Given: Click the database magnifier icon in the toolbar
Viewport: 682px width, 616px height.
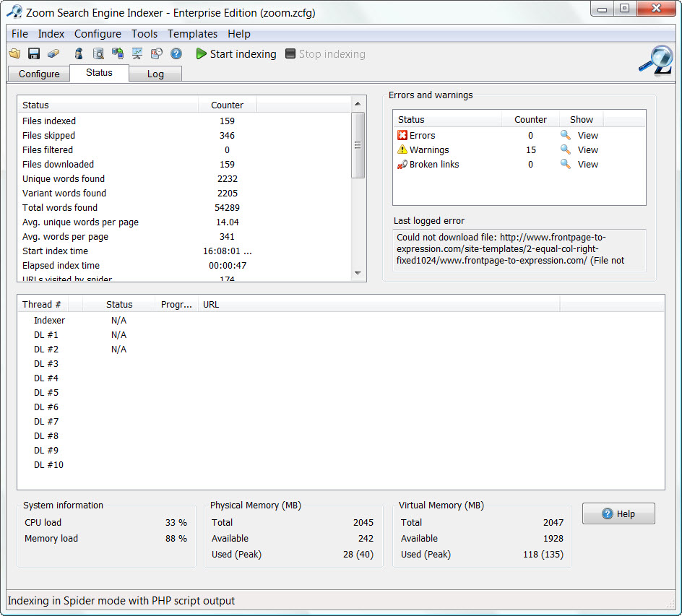Looking at the screenshot, I should (x=99, y=53).
